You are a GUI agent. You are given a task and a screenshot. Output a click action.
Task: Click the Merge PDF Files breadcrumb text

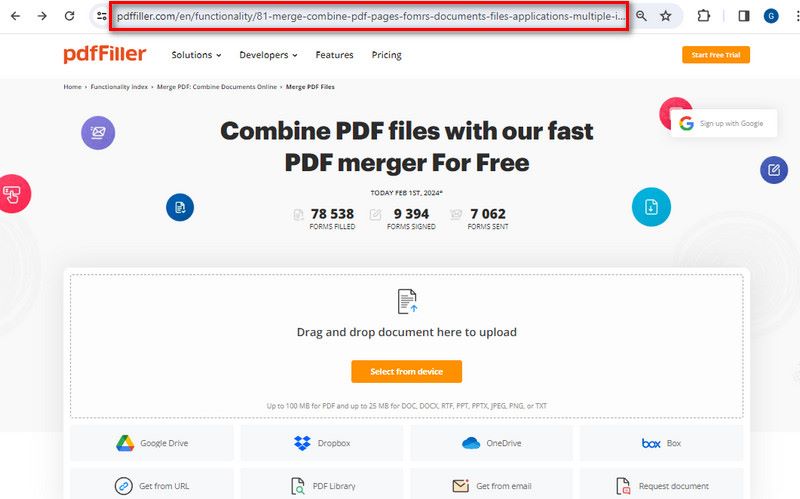point(310,87)
